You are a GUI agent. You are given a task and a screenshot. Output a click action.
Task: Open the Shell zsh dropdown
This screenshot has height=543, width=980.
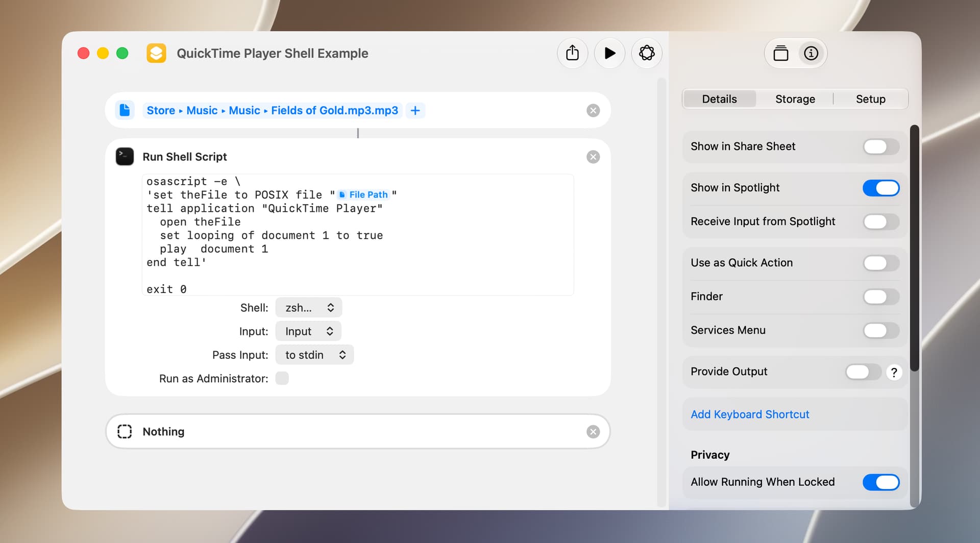coord(309,308)
